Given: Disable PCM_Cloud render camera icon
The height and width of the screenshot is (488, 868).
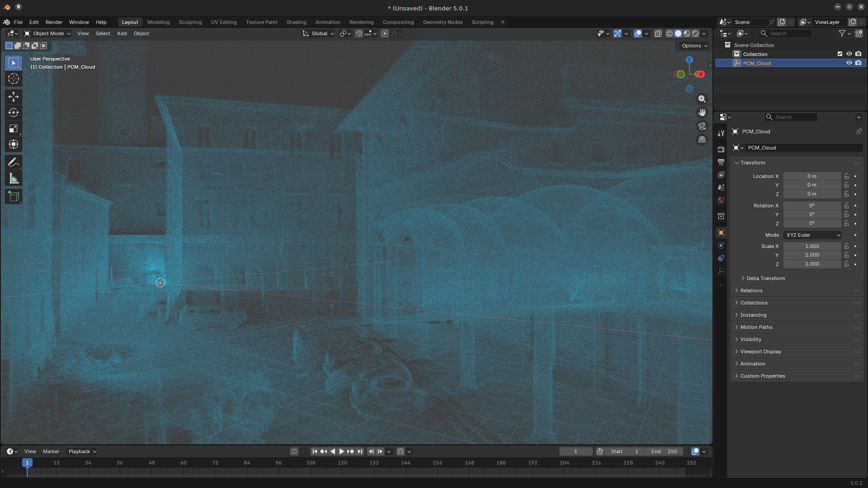Looking at the screenshot, I should point(858,63).
